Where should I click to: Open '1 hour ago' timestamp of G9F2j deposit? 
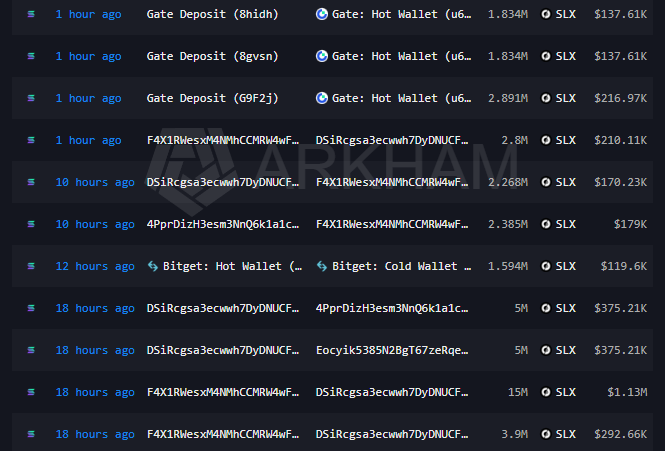88,98
